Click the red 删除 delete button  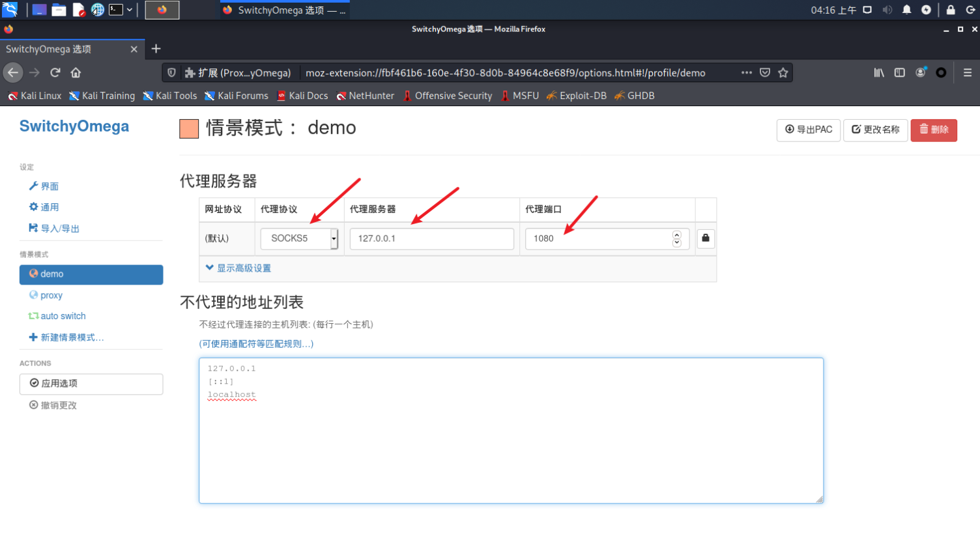click(934, 130)
